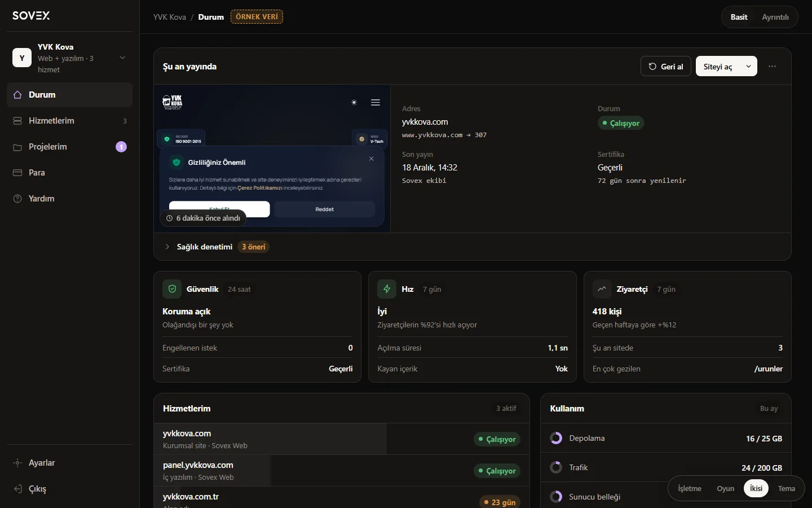This screenshot has width=812, height=508.
Task: Click the Sunucu belleği usage ring
Action: [x=556, y=497]
